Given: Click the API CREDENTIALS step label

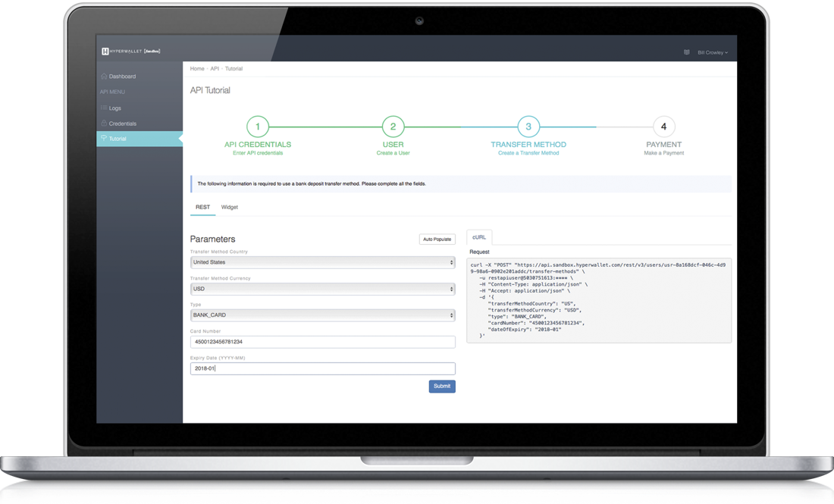Looking at the screenshot, I should point(258,145).
